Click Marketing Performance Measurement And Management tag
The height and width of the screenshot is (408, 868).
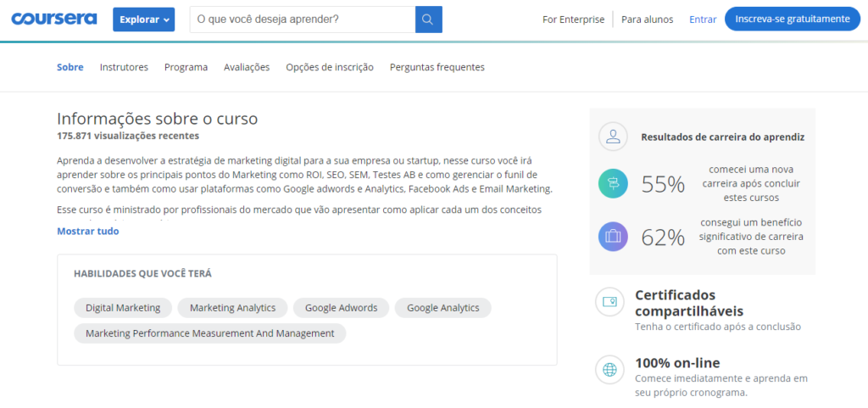click(x=210, y=333)
